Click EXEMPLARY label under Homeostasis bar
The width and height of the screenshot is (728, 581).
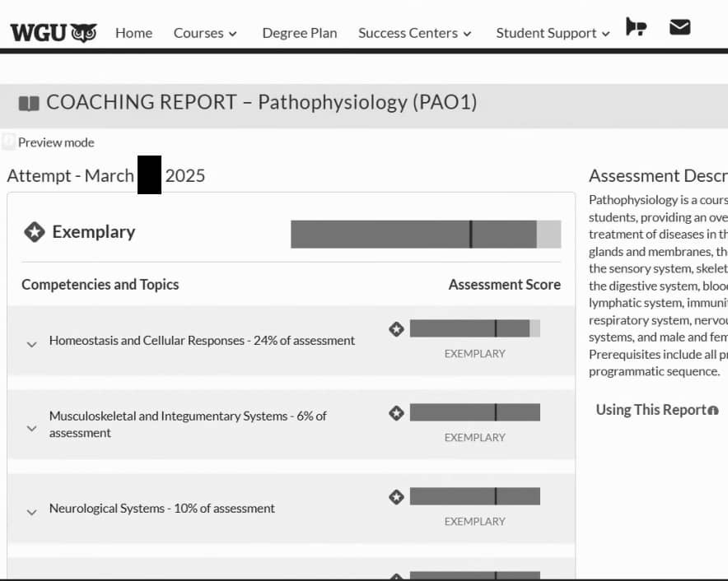[x=474, y=354]
